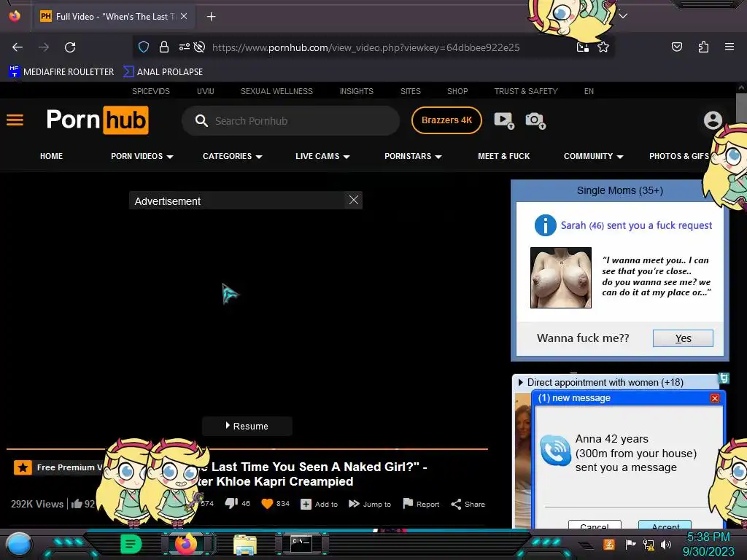747x560 pixels.
Task: Open the site permissions icon in address bar
Action: (x=184, y=47)
